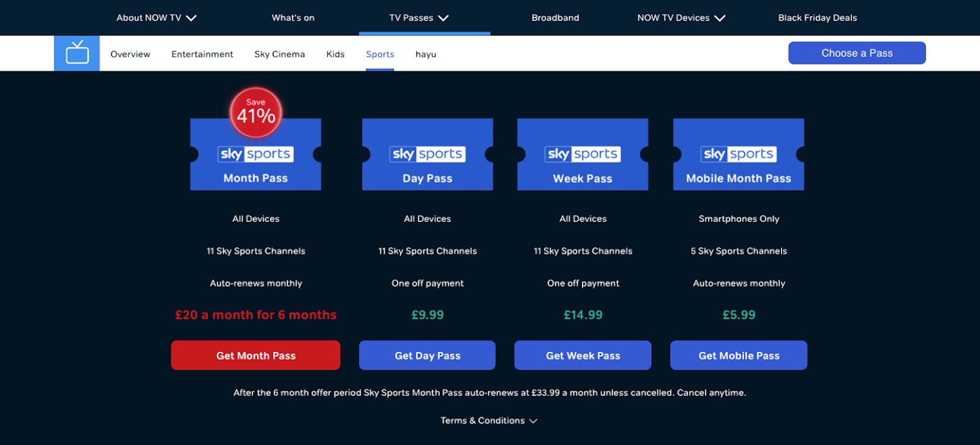Click the NOW TV television logo icon
This screenshot has height=445, width=980.
click(77, 53)
